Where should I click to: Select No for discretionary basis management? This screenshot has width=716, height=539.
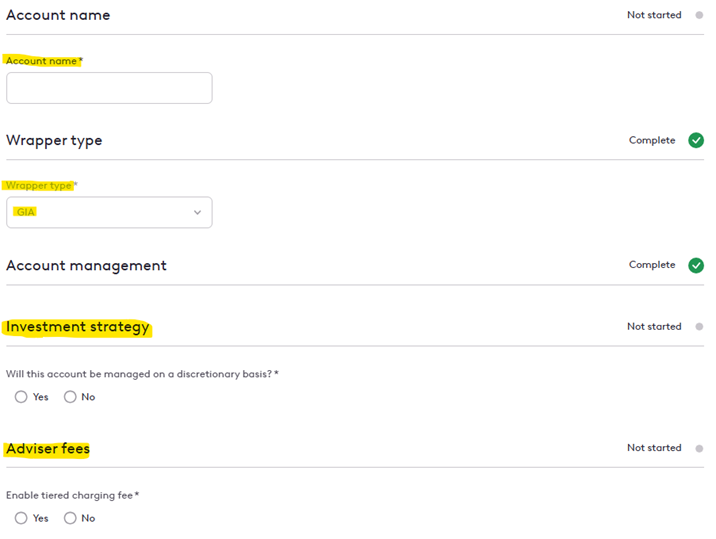click(x=70, y=397)
